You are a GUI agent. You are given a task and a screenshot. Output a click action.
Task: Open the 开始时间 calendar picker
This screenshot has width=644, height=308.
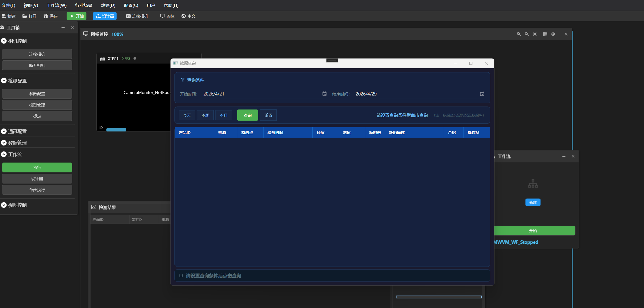[x=324, y=94]
